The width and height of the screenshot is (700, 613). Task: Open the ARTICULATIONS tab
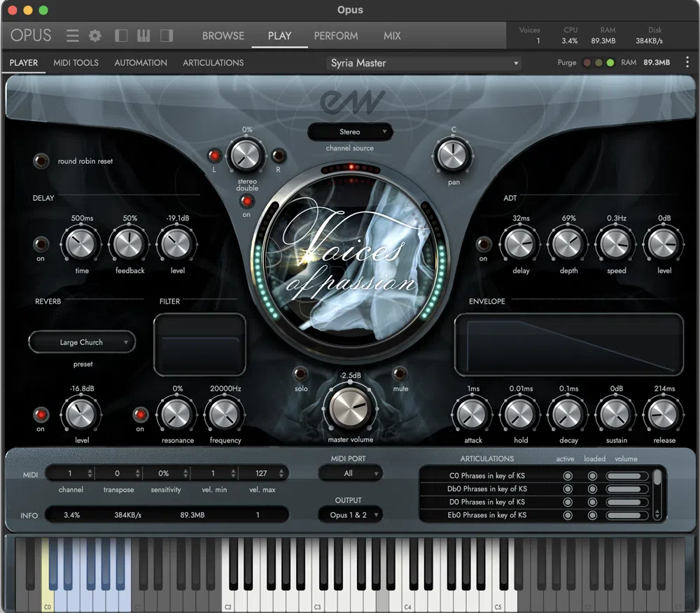tap(213, 63)
